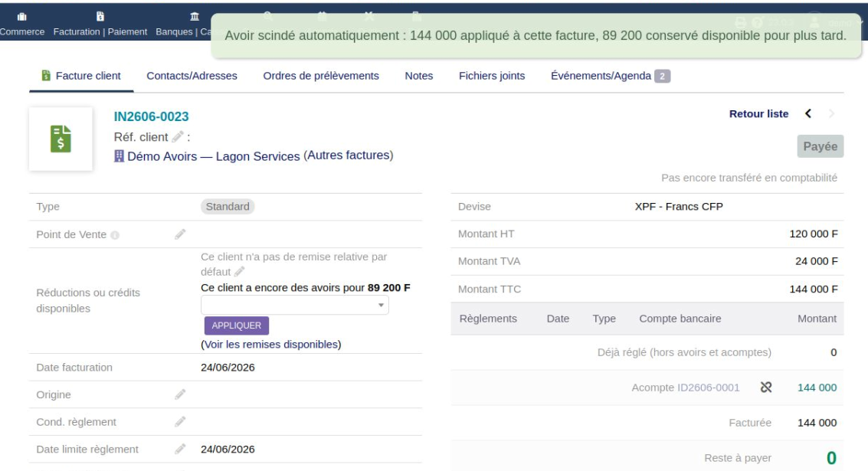Click the Compte bancaire column header
This screenshot has height=471, width=868.
pyautogui.click(x=680, y=319)
